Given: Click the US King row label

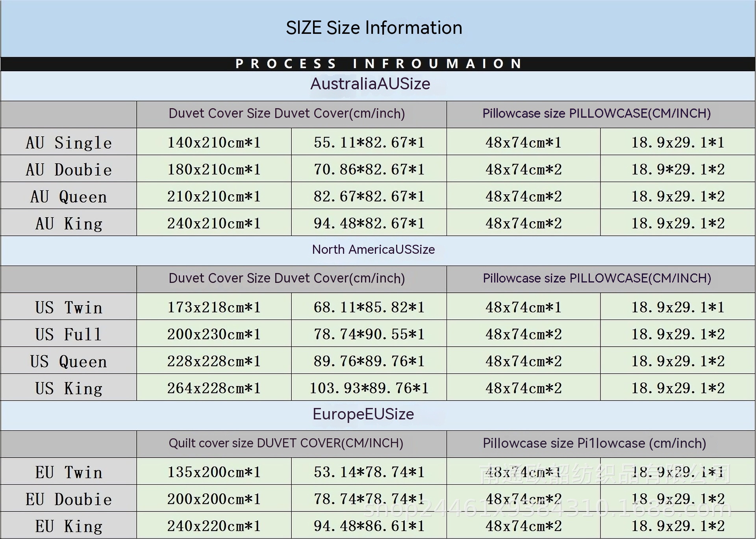Looking at the screenshot, I should point(69,388).
